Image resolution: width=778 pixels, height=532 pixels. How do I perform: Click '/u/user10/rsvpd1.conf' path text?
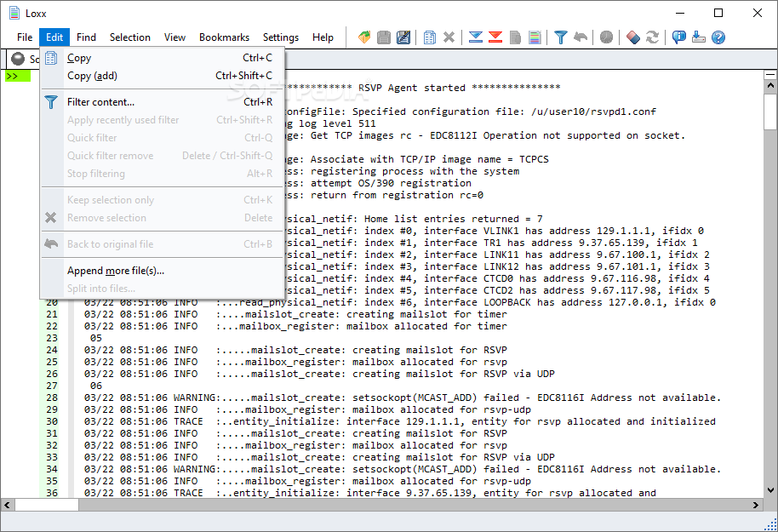tap(593, 112)
